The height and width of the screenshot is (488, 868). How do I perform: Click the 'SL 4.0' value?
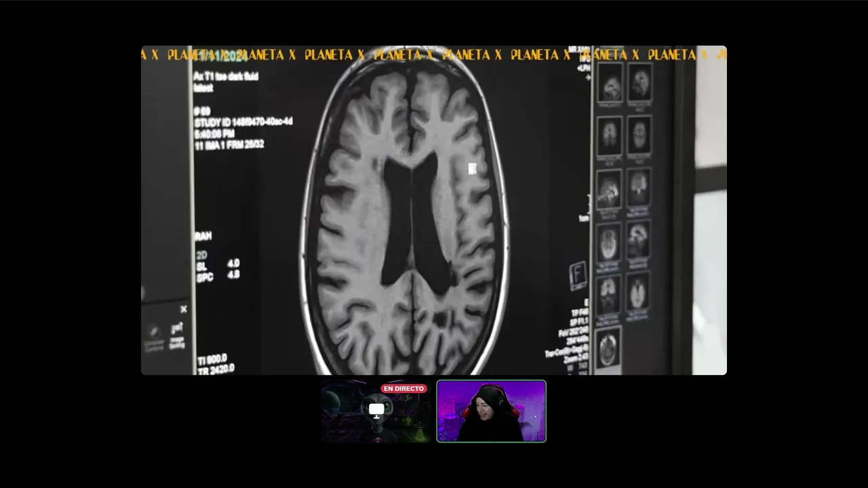coord(218,265)
